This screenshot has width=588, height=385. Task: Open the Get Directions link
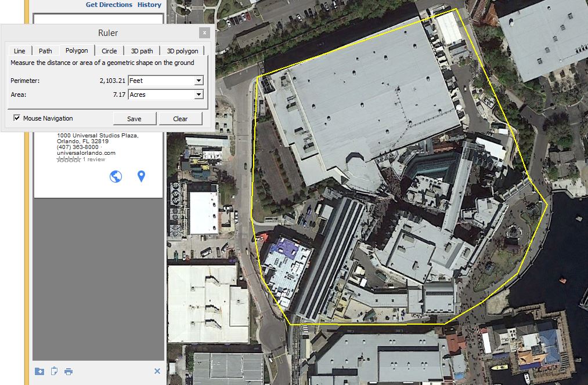(109, 5)
